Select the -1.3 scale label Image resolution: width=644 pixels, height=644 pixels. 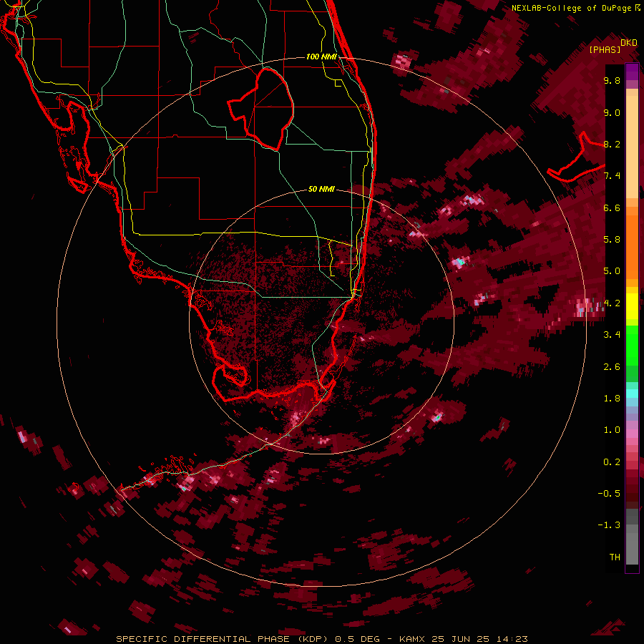[609, 525]
